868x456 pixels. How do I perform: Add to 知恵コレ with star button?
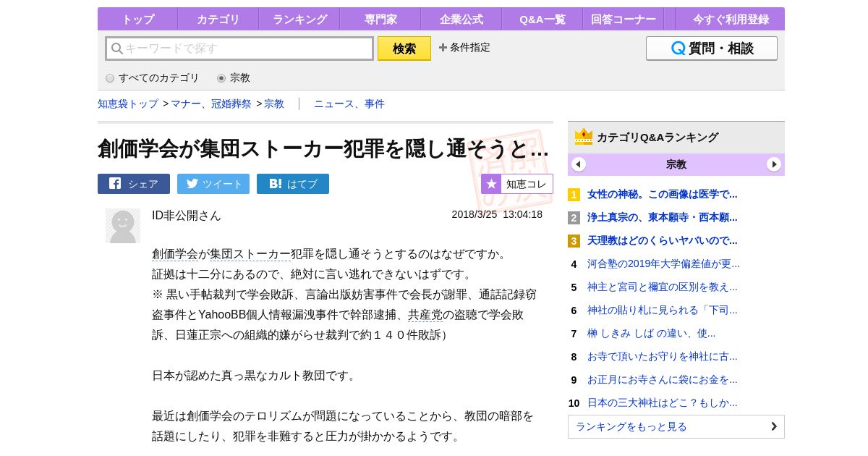click(x=517, y=184)
